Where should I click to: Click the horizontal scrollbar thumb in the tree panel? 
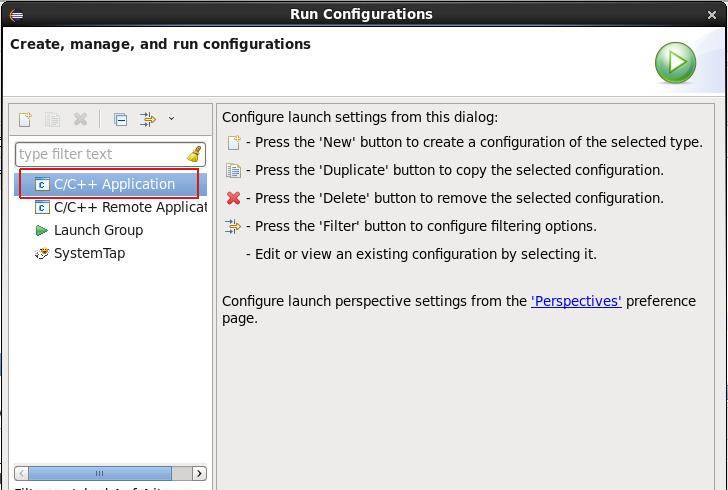[x=100, y=473]
